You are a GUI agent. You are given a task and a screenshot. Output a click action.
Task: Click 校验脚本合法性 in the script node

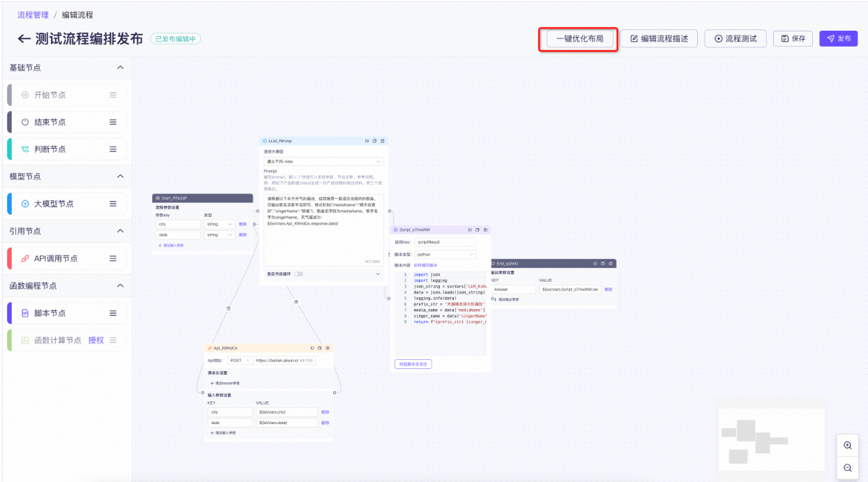pos(413,364)
